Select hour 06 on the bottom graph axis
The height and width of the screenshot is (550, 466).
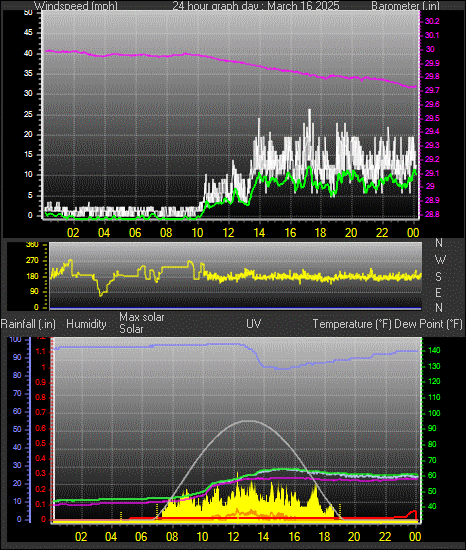click(141, 537)
